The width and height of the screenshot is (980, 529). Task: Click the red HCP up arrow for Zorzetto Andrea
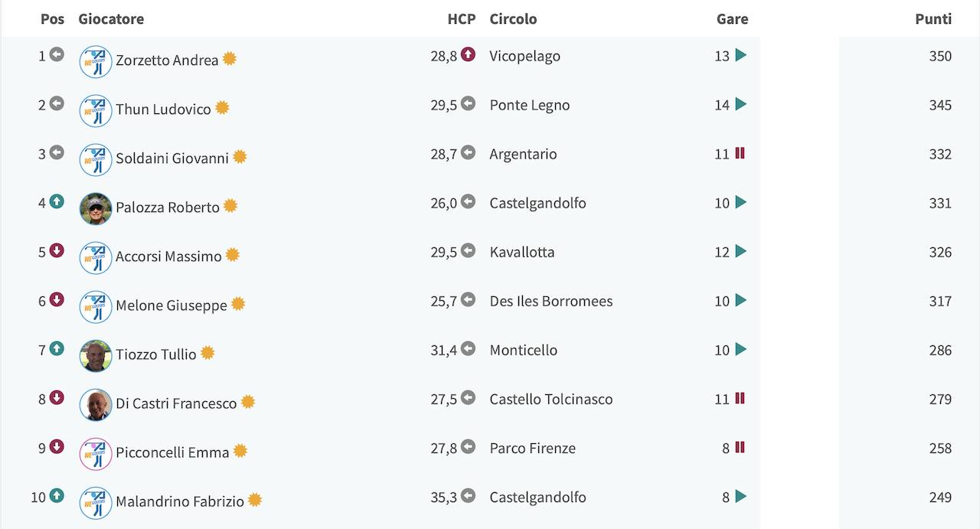coord(468,54)
